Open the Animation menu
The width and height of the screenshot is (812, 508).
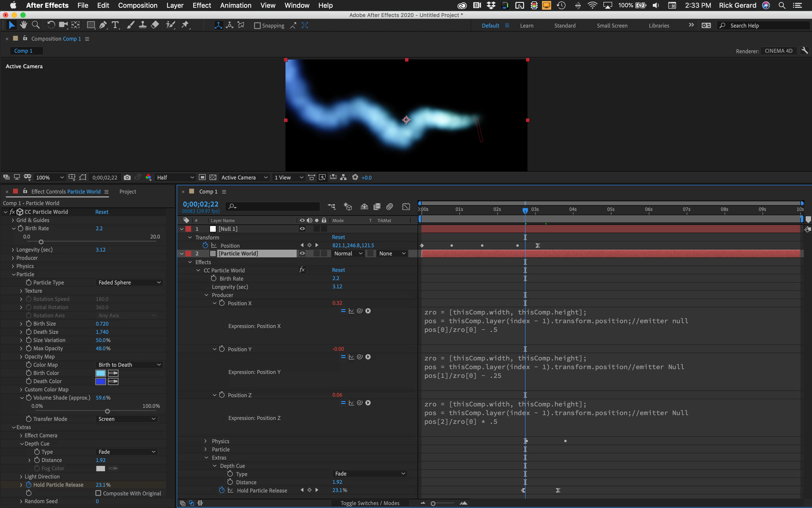[235, 5]
